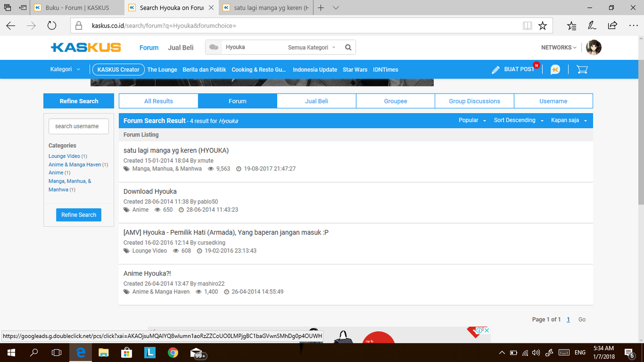Viewport: 644px width, 362px height.
Task: Click the browser Refresh icon
Action: (x=52, y=26)
